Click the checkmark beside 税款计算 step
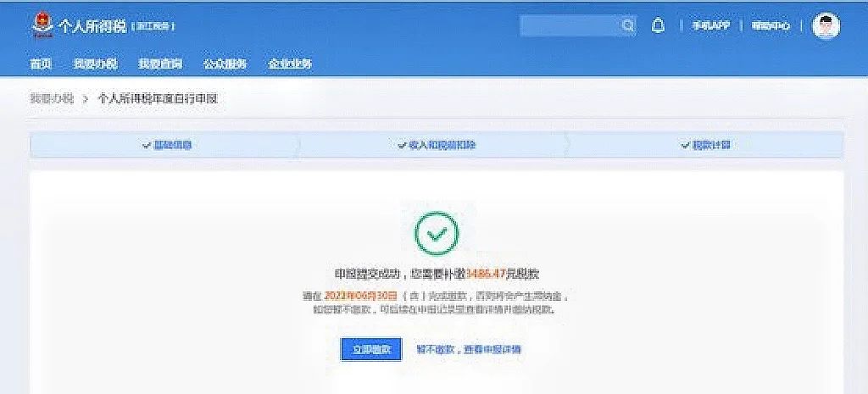This screenshot has width=868, height=394. [x=686, y=145]
